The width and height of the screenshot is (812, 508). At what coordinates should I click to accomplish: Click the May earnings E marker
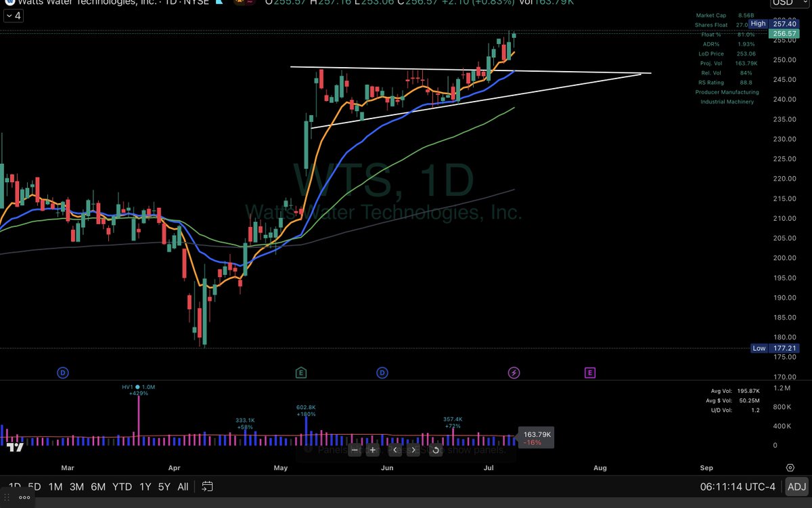click(300, 373)
